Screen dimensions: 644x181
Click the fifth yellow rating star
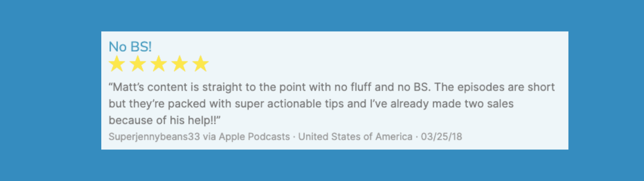[x=201, y=64]
